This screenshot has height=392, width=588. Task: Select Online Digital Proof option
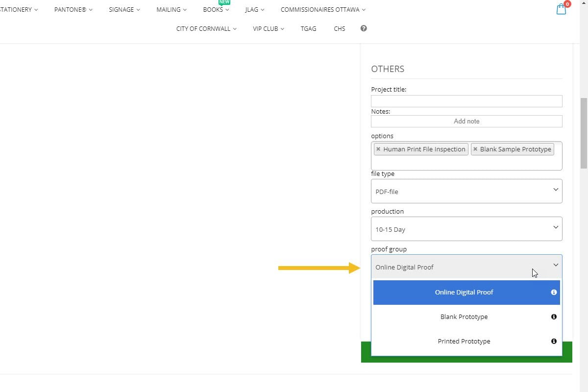point(464,292)
